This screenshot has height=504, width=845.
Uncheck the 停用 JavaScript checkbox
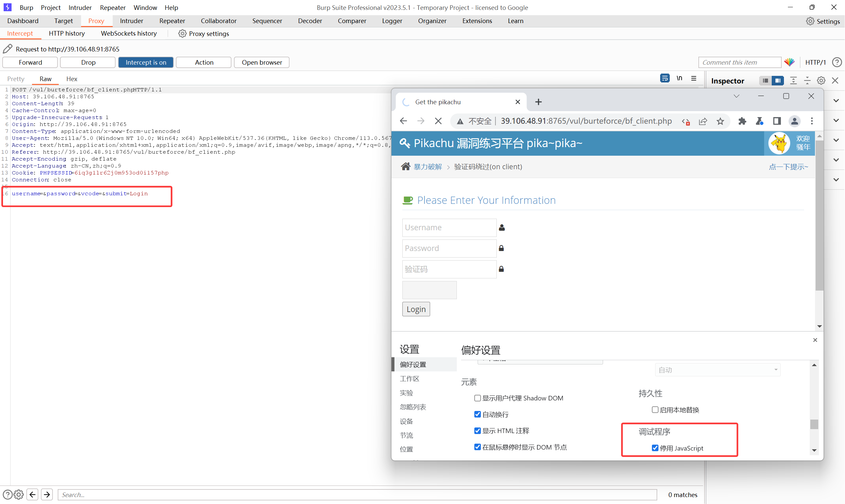point(655,448)
